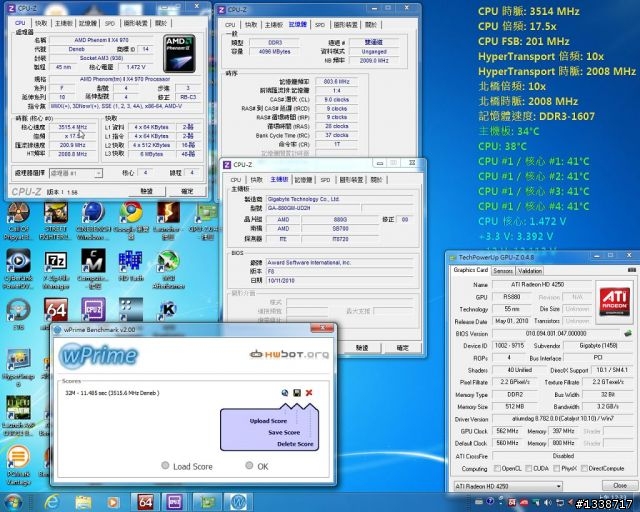Image resolution: width=640 pixels, height=512 pixels.
Task: Click wPrime upload score globe icon
Action: 285,393
